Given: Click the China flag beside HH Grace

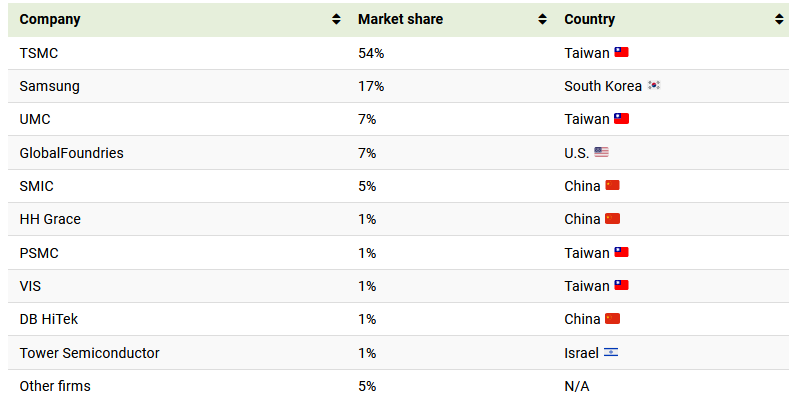Looking at the screenshot, I should 613,219.
